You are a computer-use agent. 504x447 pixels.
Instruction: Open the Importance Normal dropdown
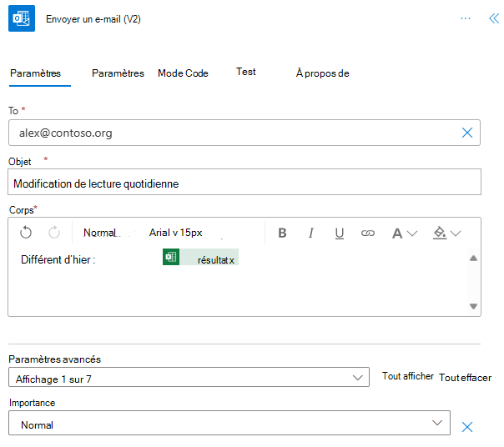[229, 423]
